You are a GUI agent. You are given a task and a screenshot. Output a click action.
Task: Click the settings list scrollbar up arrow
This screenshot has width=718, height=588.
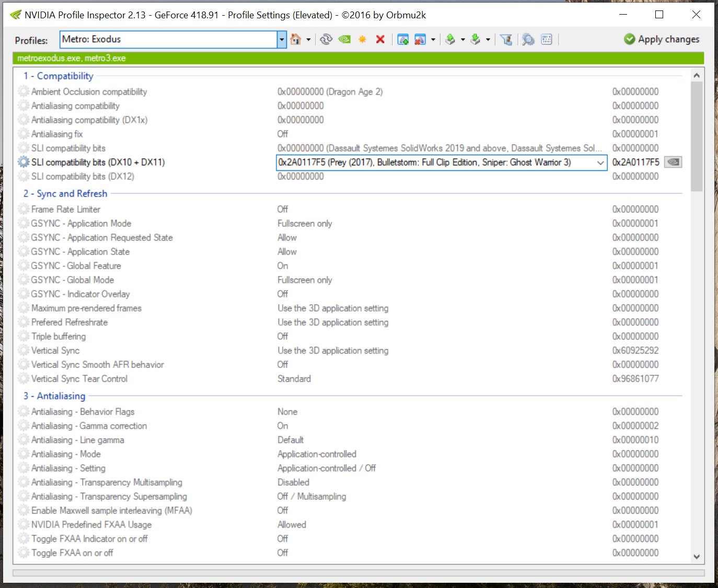(697, 75)
